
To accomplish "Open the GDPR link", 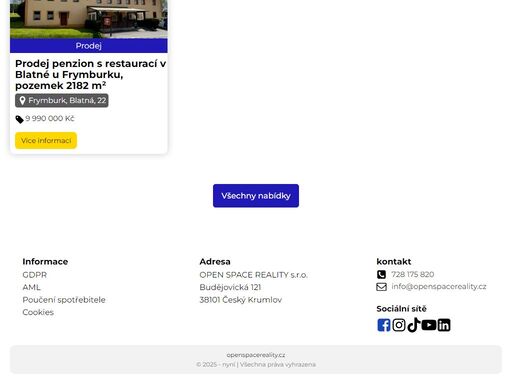I will [35, 275].
